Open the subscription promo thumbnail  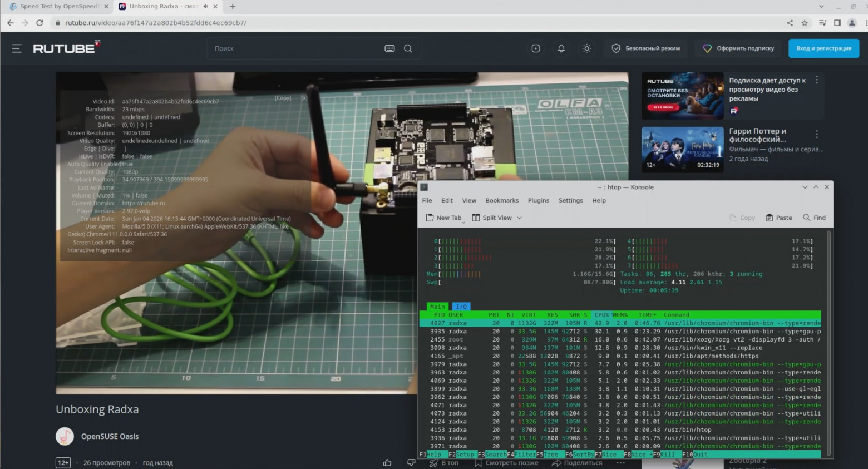[683, 96]
